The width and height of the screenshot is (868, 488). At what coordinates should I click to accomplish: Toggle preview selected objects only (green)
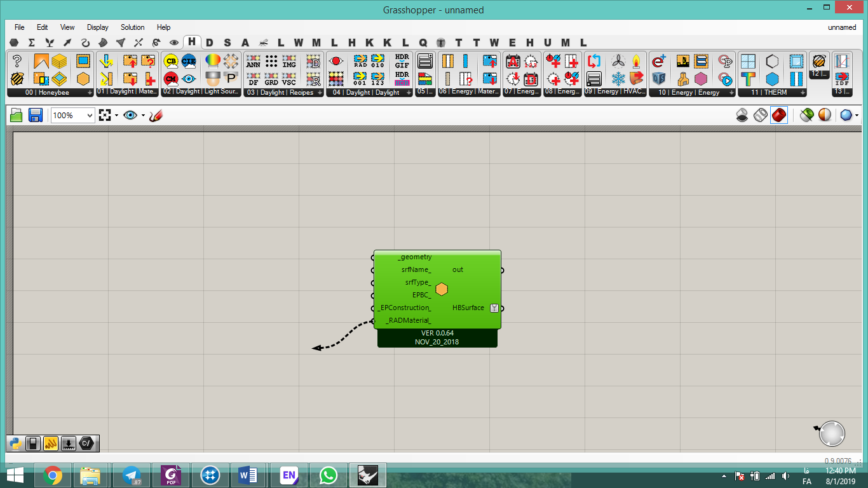(x=806, y=116)
